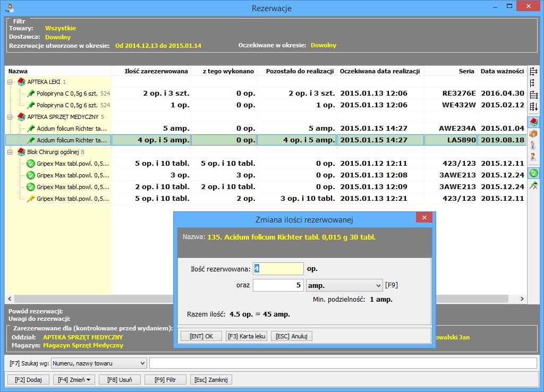The width and height of the screenshot is (544, 392).
Task: Click the red house grouping icon in right toolbar
Action: coord(533,122)
